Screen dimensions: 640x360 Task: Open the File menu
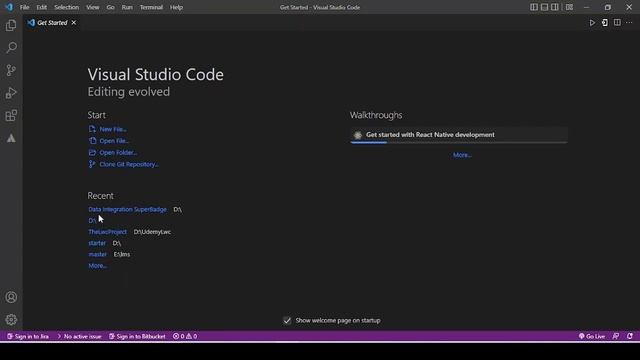tap(24, 7)
